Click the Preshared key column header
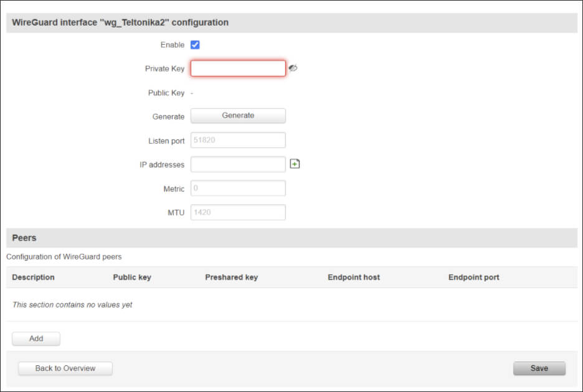The image size is (583, 392). pyautogui.click(x=231, y=277)
